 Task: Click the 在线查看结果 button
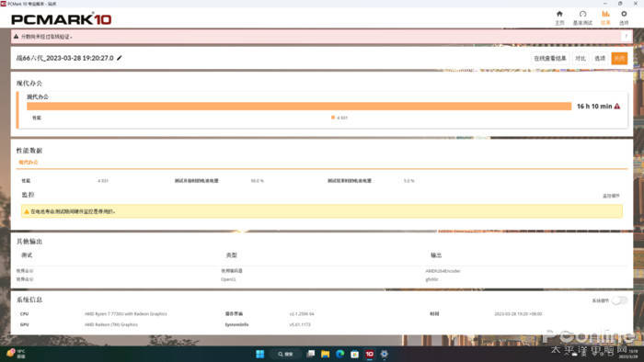click(x=550, y=58)
